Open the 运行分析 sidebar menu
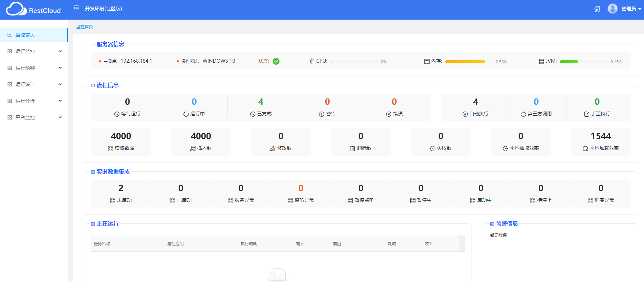 [34, 101]
